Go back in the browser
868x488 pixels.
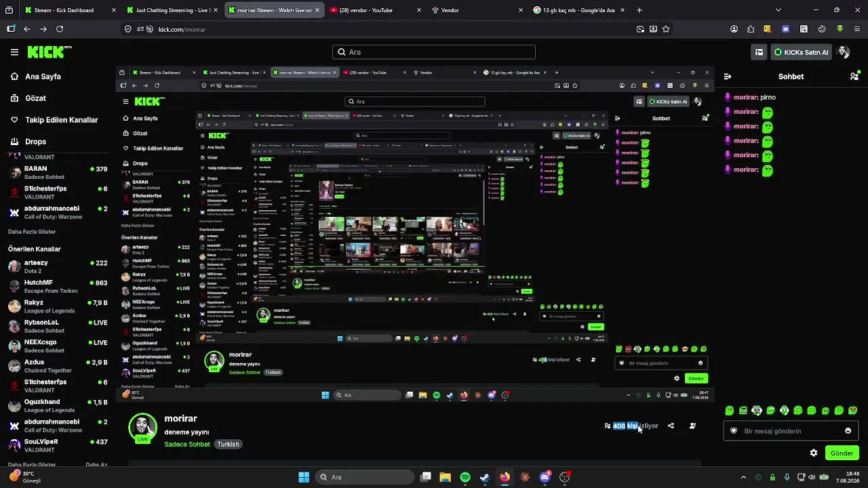[27, 29]
